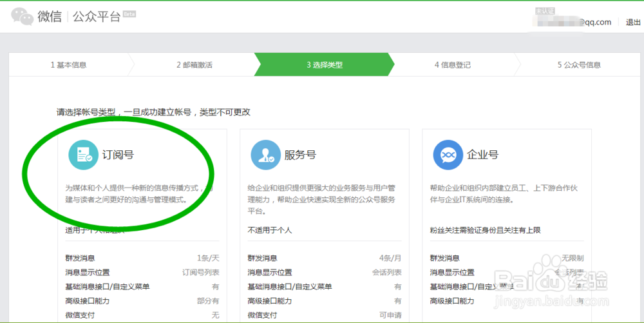
Task: Select the 服务号 account type icon
Action: coord(266,155)
